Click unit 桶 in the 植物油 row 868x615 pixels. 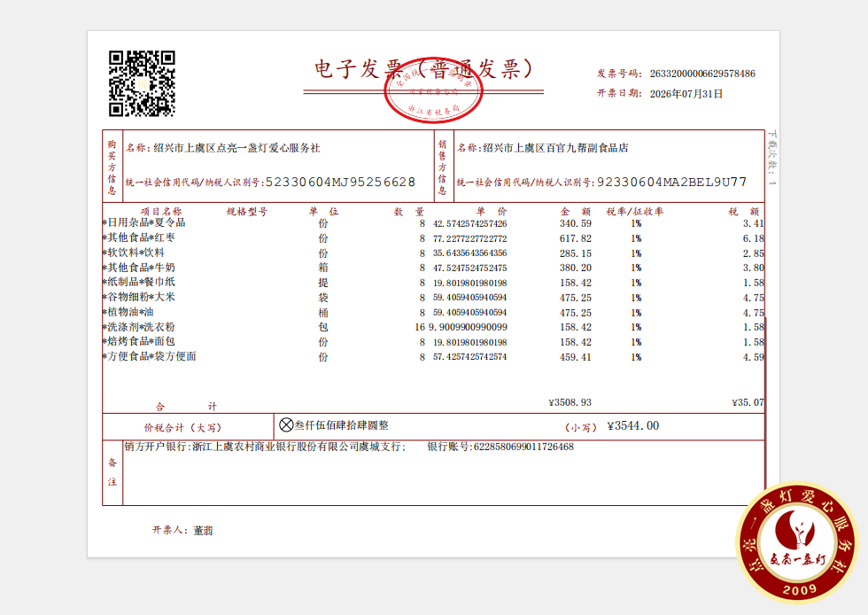point(323,313)
